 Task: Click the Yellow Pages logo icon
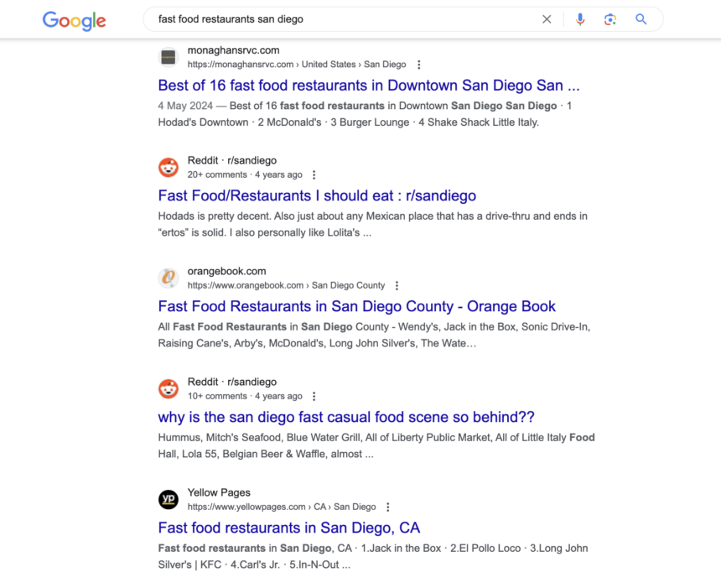(x=169, y=499)
